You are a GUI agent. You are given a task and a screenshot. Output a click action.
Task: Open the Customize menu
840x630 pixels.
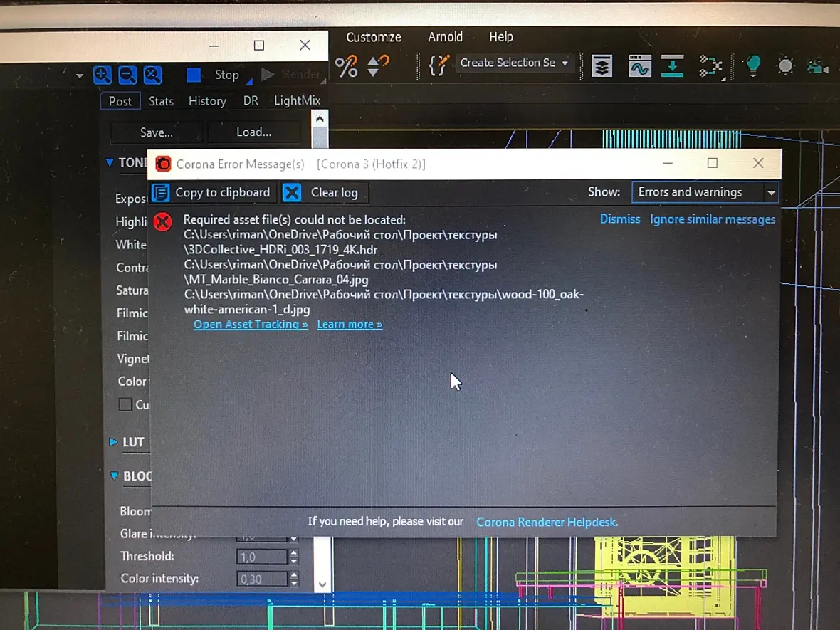pos(374,37)
